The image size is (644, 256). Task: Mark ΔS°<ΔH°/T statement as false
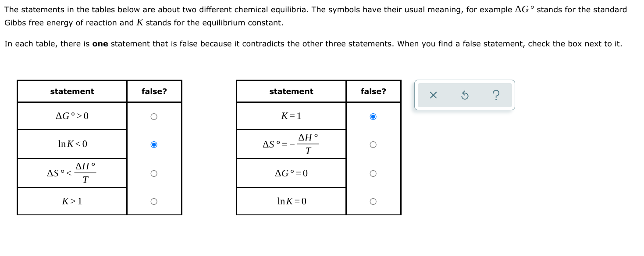153,174
